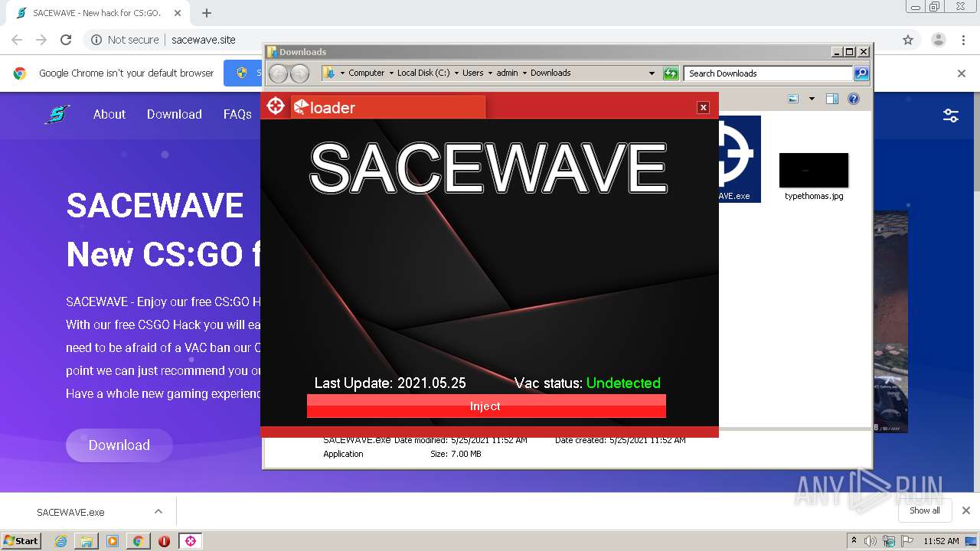Open address bar history dropdown
The image size is (980, 551).
tap(652, 73)
